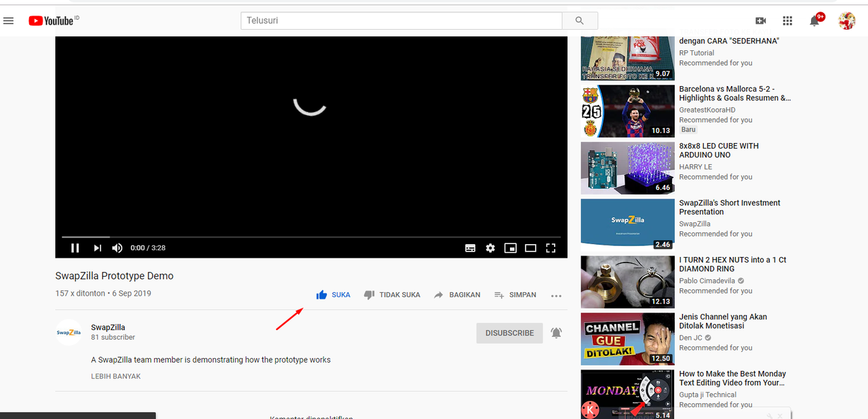Enter full screen mode
This screenshot has width=868, height=419.
(551, 248)
